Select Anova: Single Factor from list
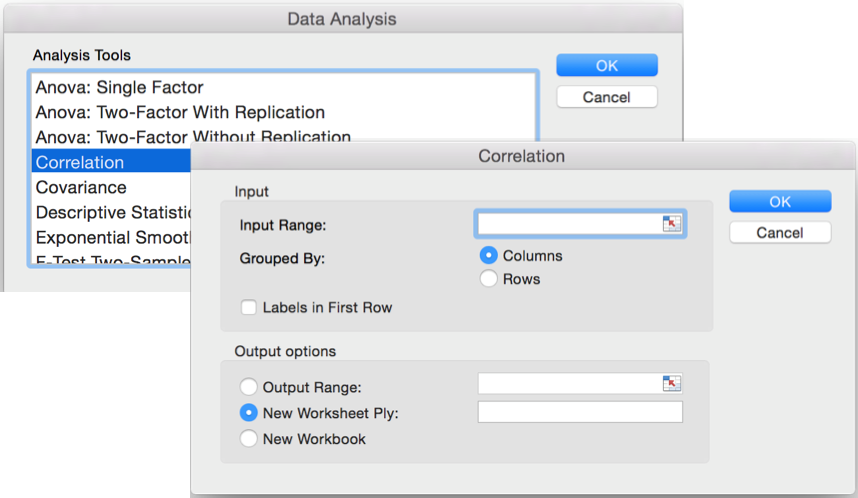 (120, 88)
